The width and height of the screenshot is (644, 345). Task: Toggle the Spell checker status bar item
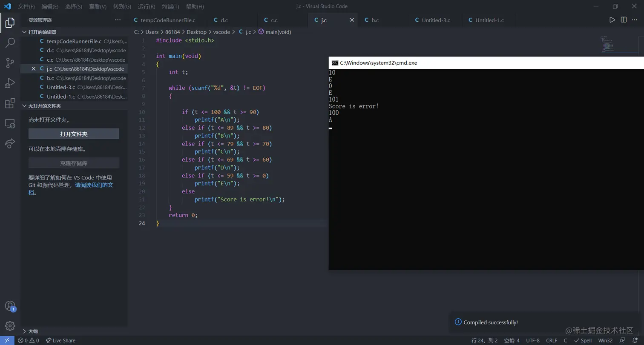583,340
